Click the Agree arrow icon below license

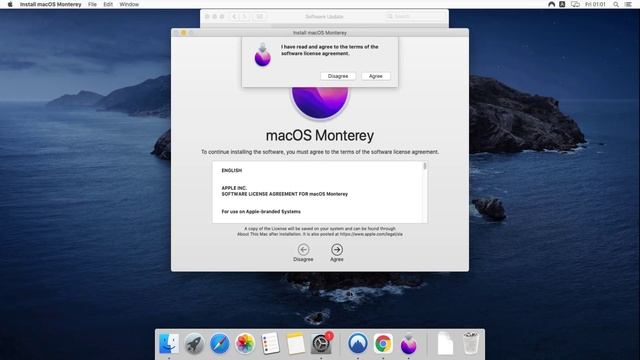tap(337, 249)
